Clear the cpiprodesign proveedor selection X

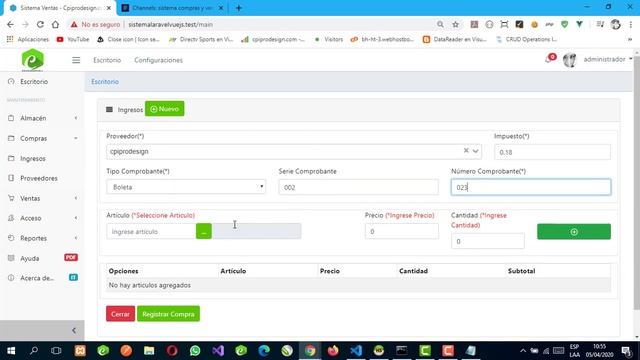(x=466, y=151)
